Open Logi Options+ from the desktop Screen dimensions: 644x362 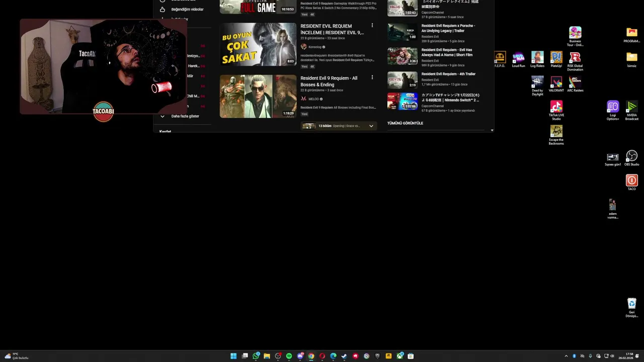click(x=613, y=111)
